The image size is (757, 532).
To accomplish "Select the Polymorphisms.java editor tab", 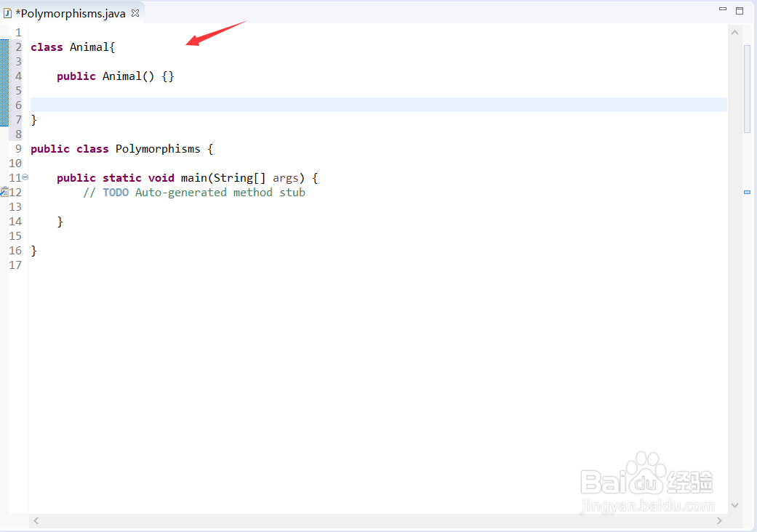I will [x=71, y=13].
